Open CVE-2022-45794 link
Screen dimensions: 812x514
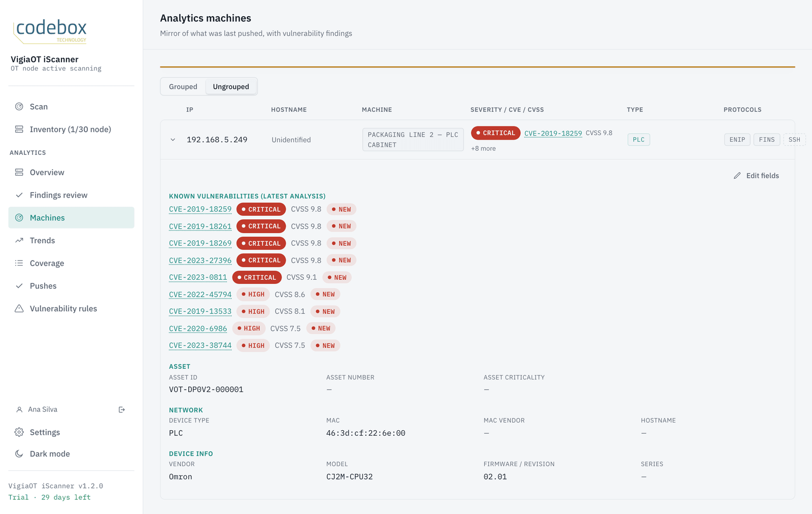[200, 295]
